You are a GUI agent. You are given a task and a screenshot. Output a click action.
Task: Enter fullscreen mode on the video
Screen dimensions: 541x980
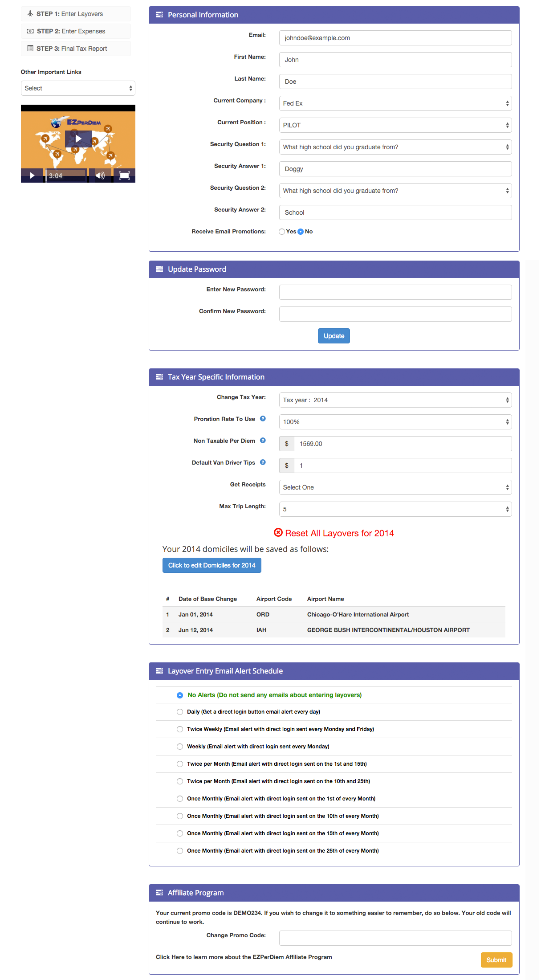click(124, 176)
